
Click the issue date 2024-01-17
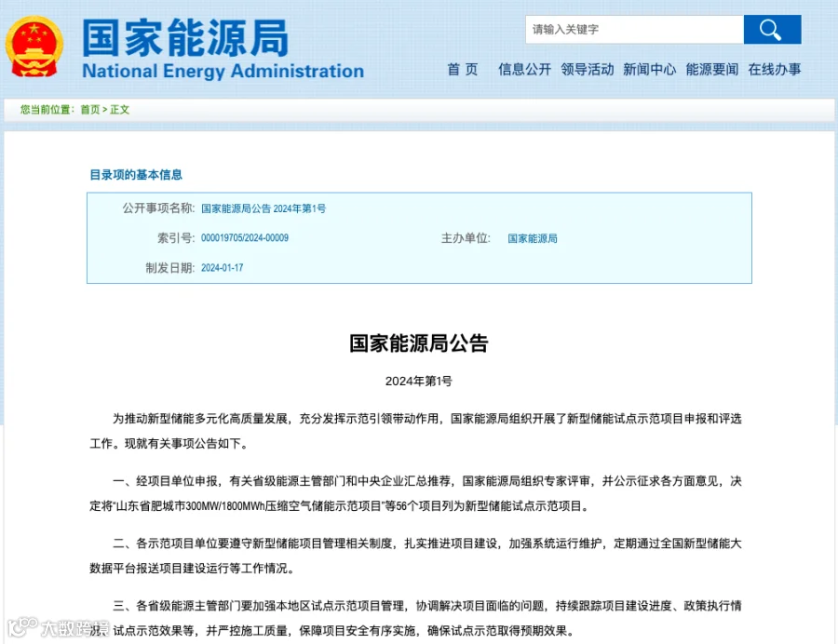point(222,268)
